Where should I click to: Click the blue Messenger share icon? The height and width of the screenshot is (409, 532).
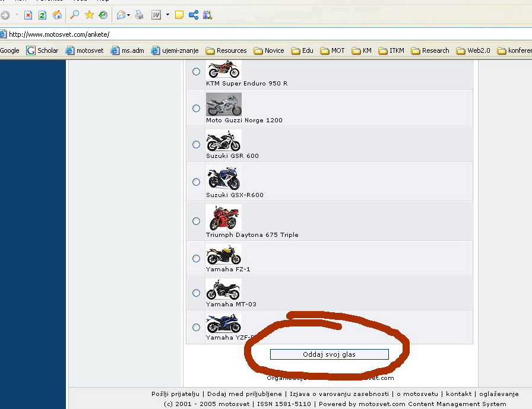click(194, 15)
